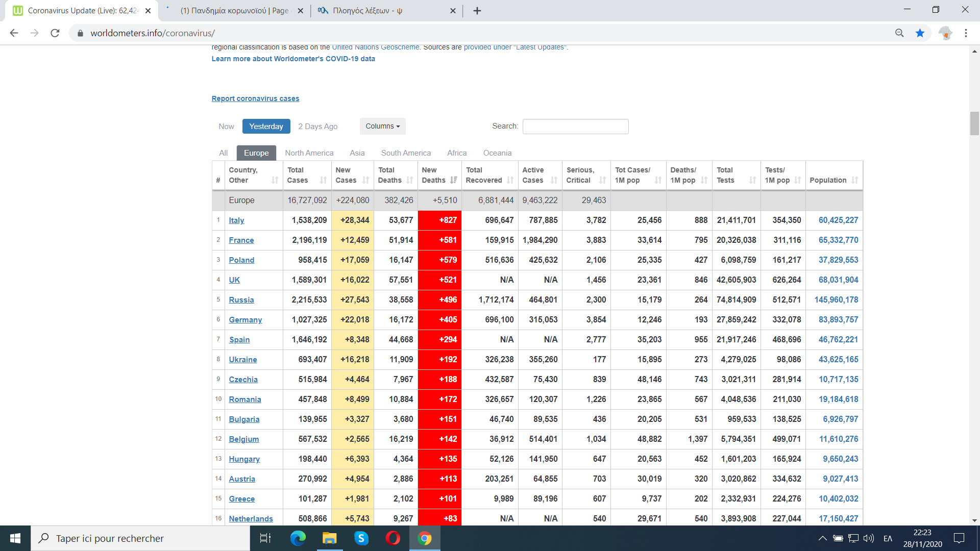Sort table by Total Recovered column

coord(489,175)
